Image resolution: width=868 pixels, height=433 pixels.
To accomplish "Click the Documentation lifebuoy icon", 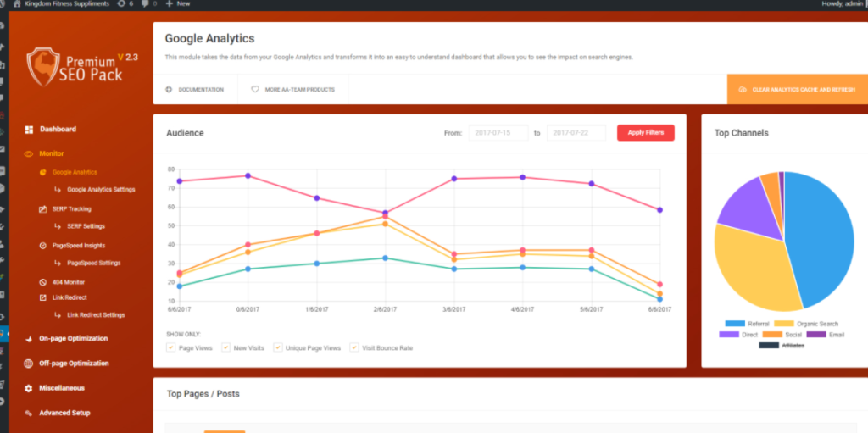I will click(169, 89).
